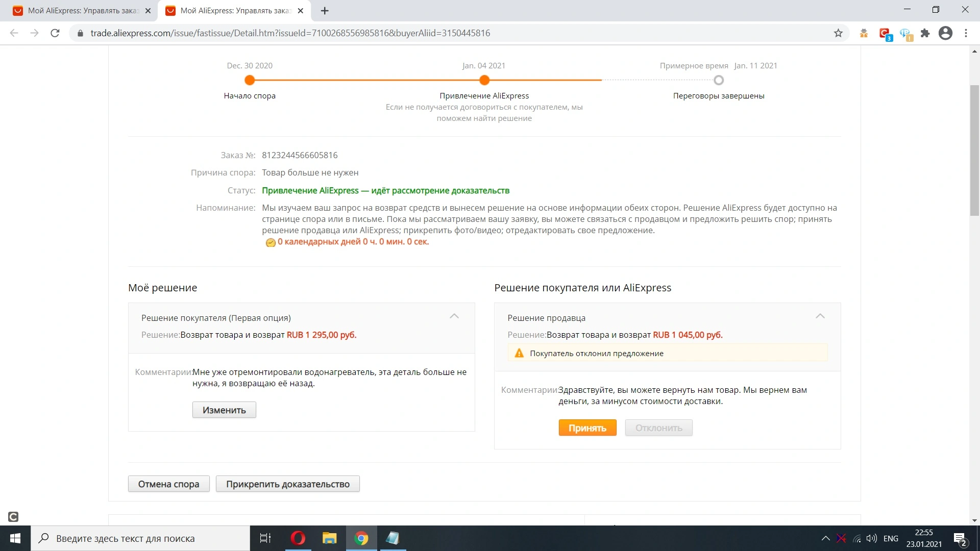The width and height of the screenshot is (980, 551).
Task: Open the notepad app taskbar icon
Action: [393, 538]
